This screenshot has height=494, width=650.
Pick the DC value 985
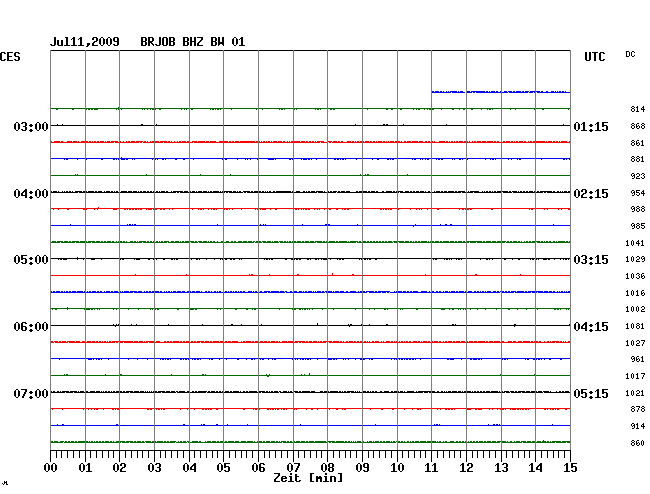point(638,226)
